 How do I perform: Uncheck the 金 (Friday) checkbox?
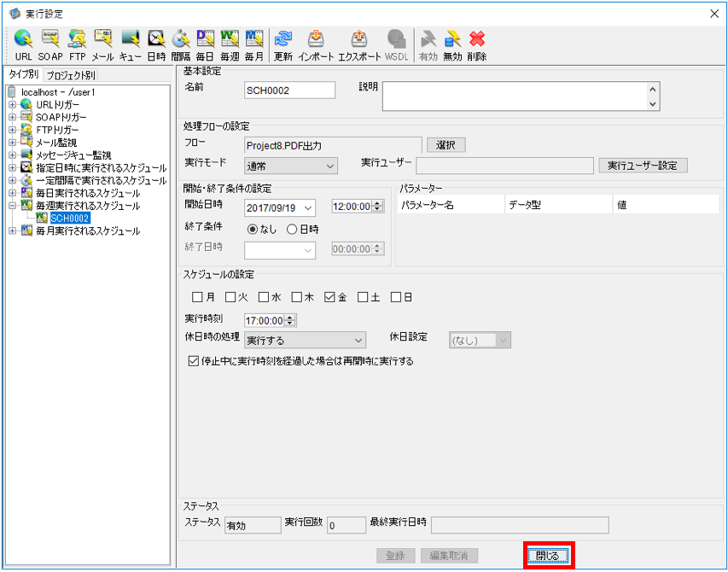329,297
